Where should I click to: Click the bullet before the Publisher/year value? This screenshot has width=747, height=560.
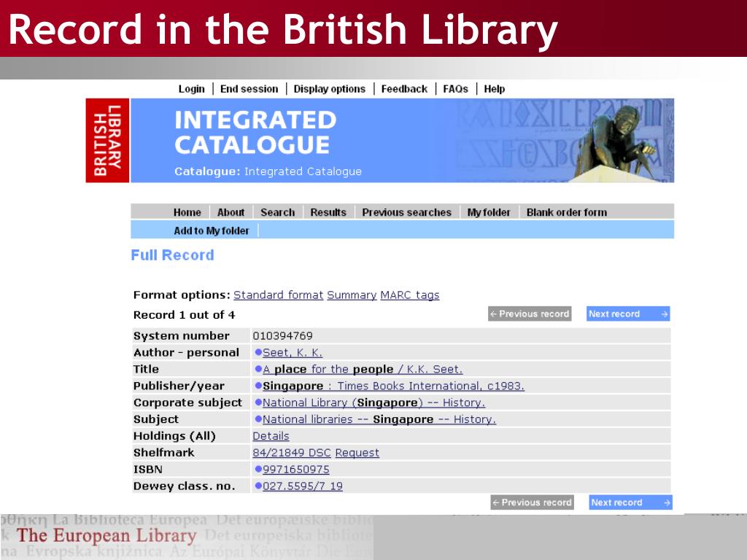tap(258, 386)
